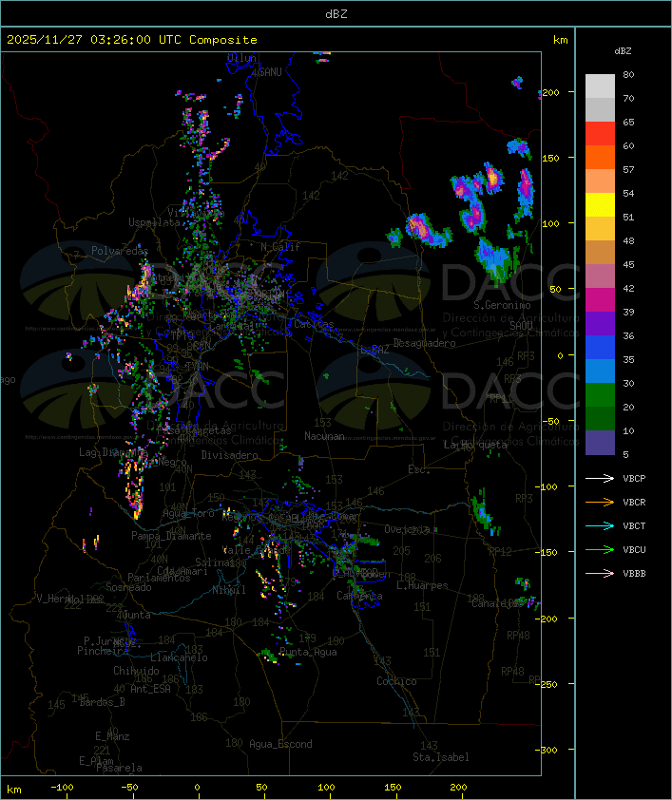Click the Divisadero place label
The image size is (672, 800).
[x=230, y=454]
